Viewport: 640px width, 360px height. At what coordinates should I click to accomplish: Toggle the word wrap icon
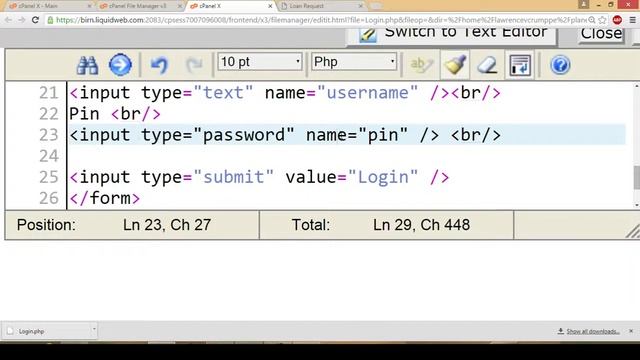click(520, 65)
